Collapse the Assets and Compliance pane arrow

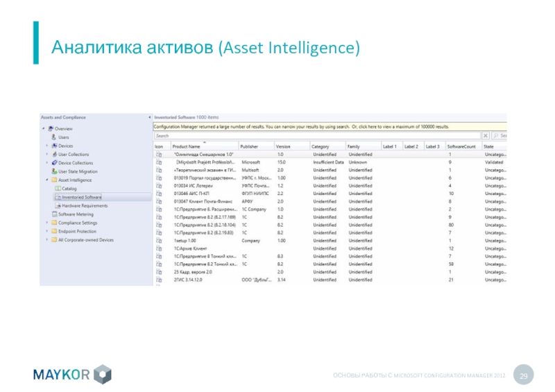coord(149,117)
